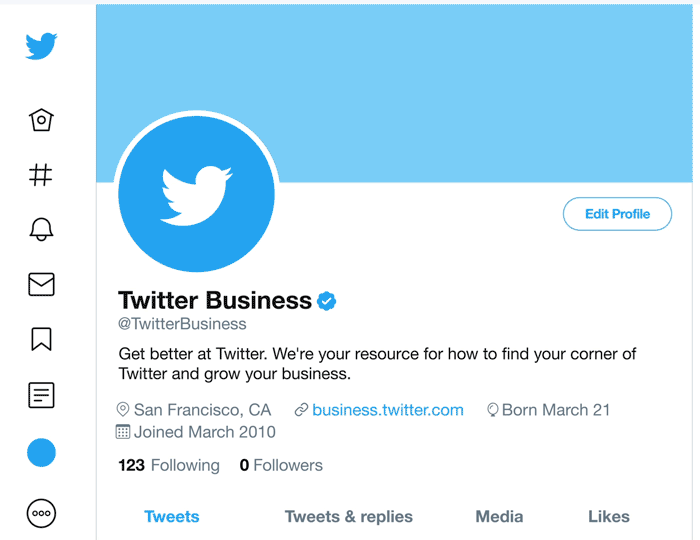
Task: Go to Home via birdhouse icon
Action: (x=41, y=120)
